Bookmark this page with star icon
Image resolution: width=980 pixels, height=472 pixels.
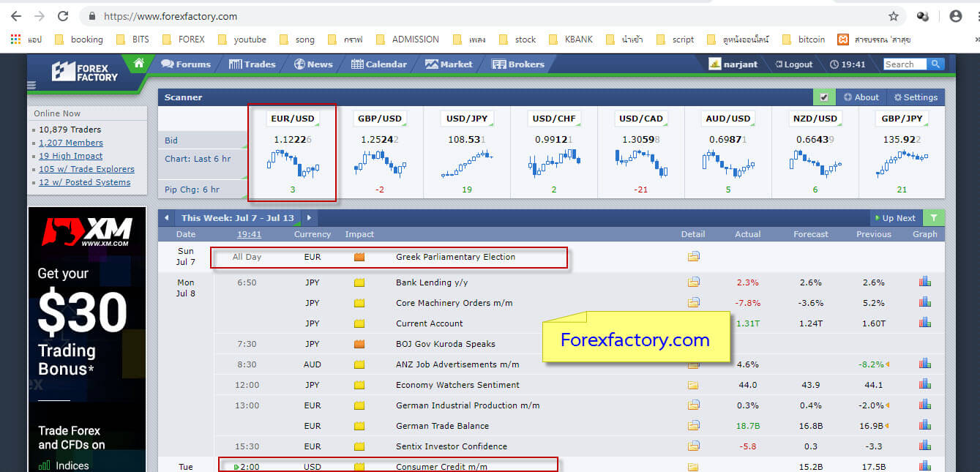(x=893, y=16)
